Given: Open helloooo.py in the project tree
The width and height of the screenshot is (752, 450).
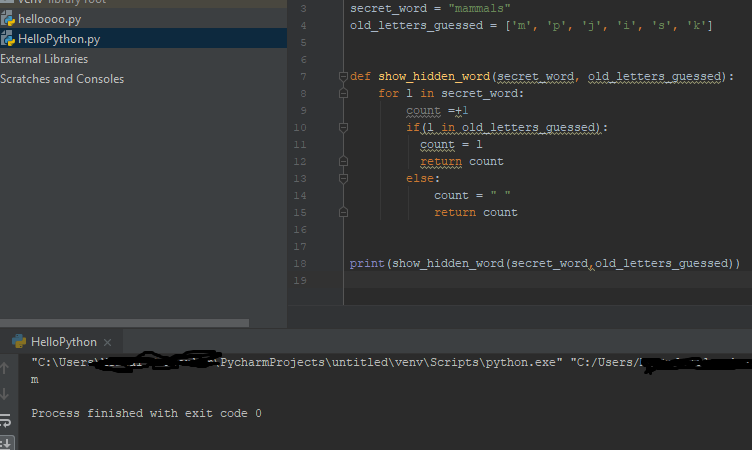Looking at the screenshot, I should pos(52,19).
